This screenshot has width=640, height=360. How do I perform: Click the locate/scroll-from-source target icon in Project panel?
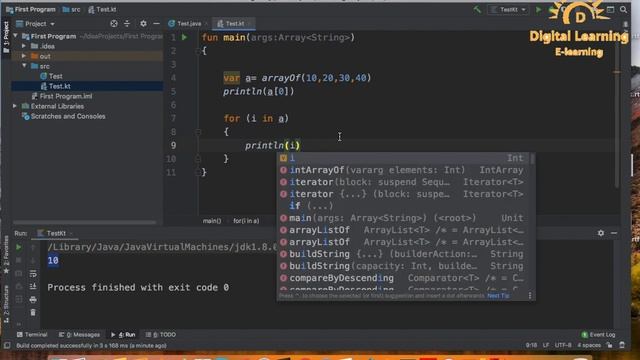pyautogui.click(x=114, y=24)
